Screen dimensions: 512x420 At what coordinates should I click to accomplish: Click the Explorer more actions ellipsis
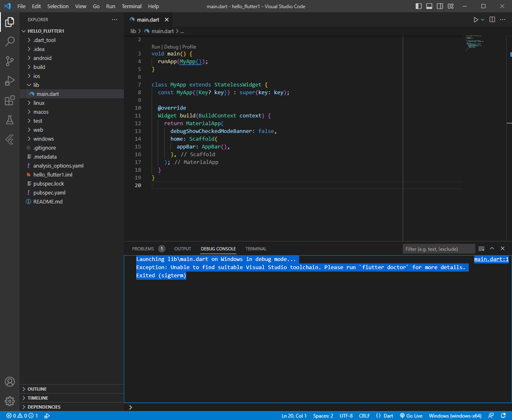click(x=115, y=20)
